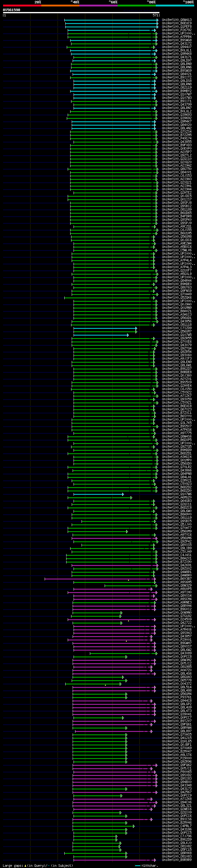Select the UniRef100_A9TIH0 label
Viewport: 197px width, 868px height.
tap(176, 592)
